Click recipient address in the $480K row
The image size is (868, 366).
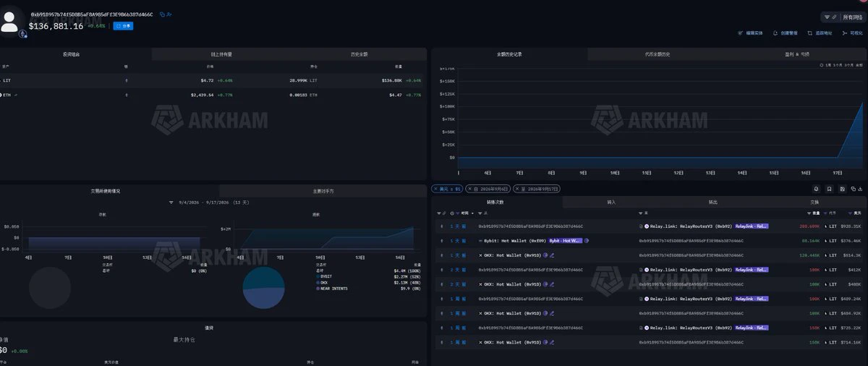[x=691, y=284]
